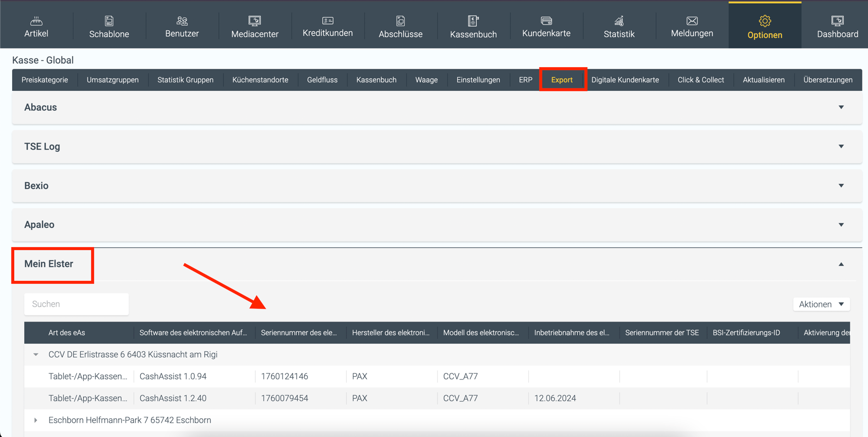This screenshot has width=868, height=437.
Task: Collapse the Mein Elster section
Action: coord(841,264)
